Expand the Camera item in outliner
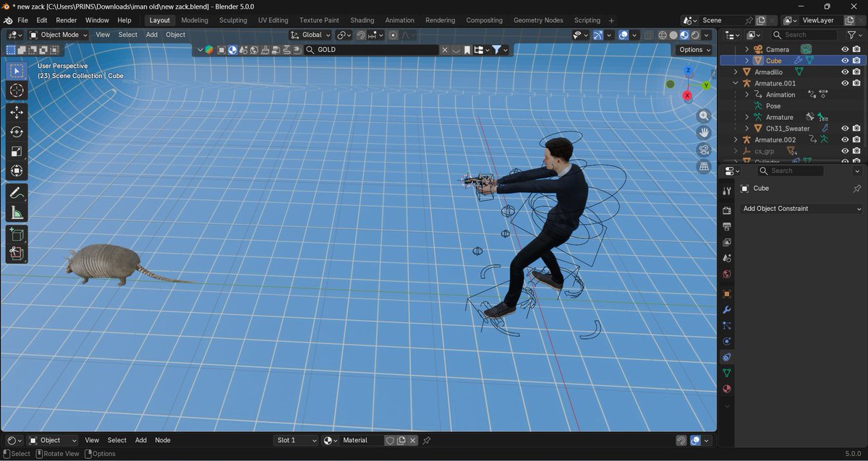This screenshot has width=868, height=461. coord(746,49)
